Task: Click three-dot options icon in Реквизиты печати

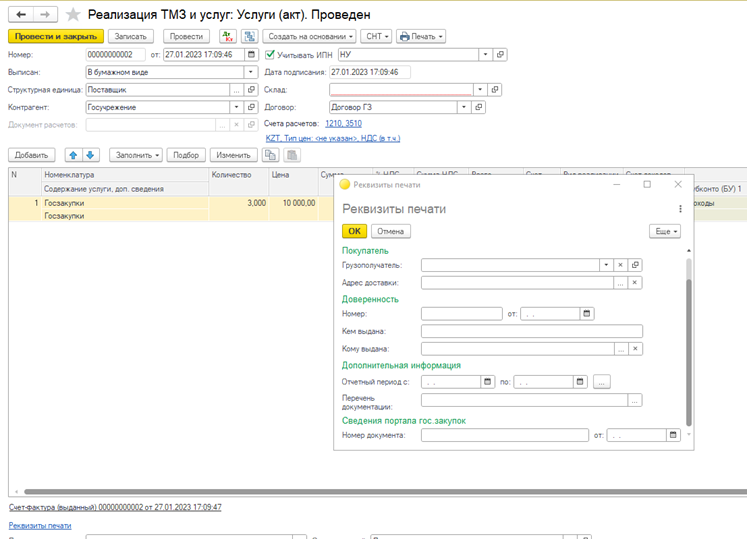Action: 680,209
